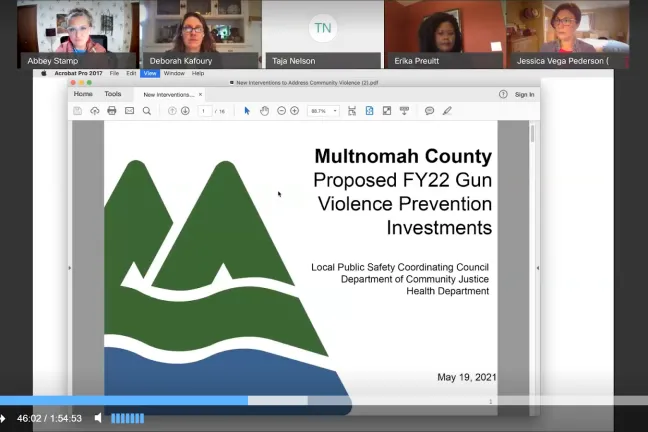Adjust the video volume level bars
Viewport: 648px width, 432px height.
[128, 418]
